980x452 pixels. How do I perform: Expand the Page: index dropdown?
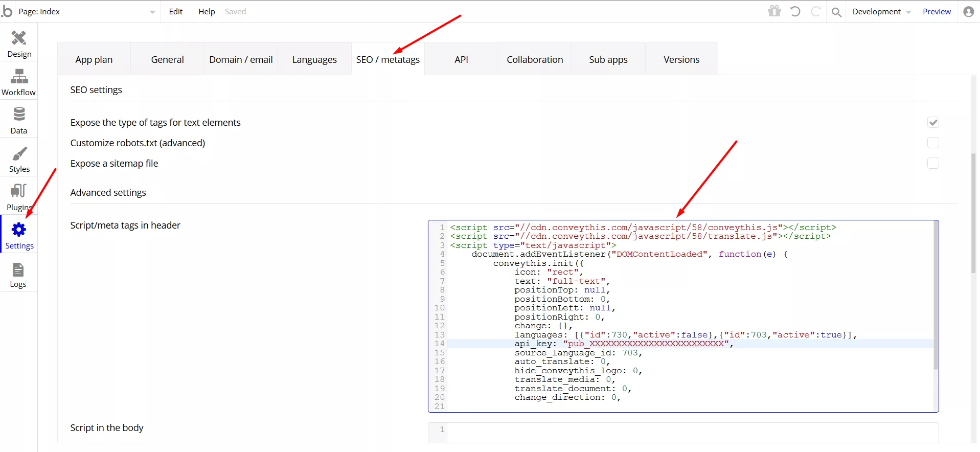pyautogui.click(x=87, y=11)
